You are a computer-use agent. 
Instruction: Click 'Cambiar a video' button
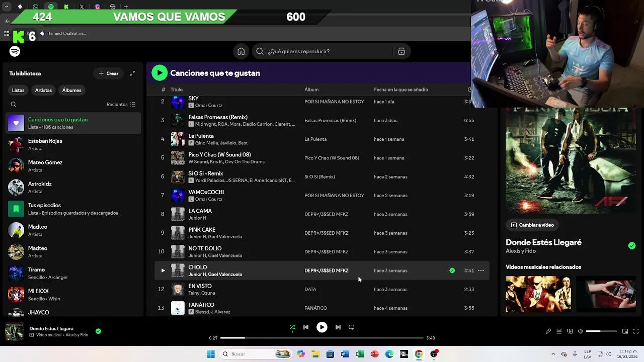point(532,225)
